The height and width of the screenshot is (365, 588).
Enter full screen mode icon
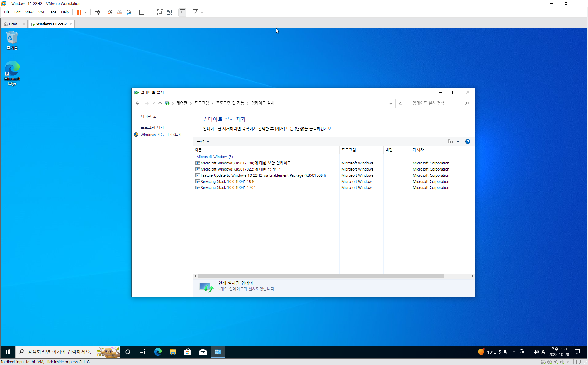coord(160,12)
